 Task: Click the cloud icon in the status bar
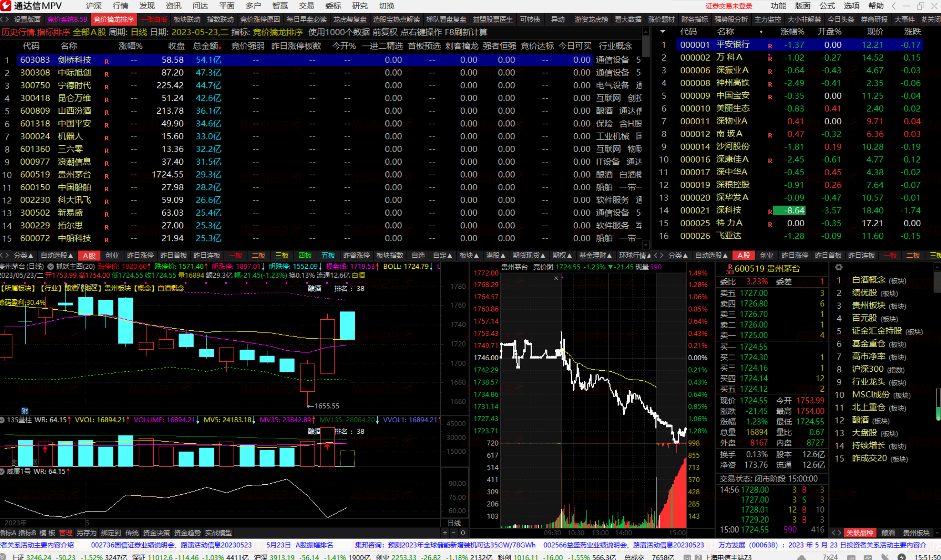[802, 558]
